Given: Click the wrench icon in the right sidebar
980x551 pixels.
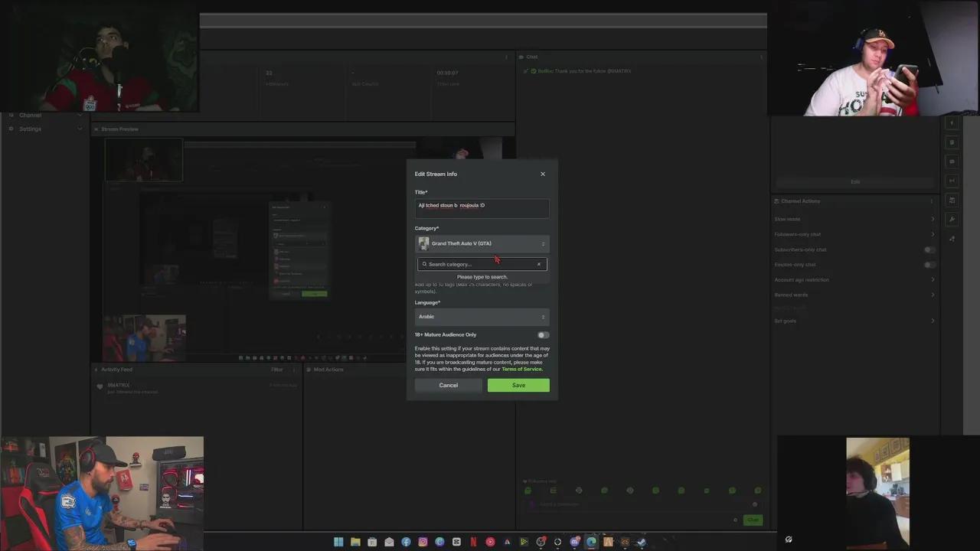Looking at the screenshot, I should (x=952, y=220).
